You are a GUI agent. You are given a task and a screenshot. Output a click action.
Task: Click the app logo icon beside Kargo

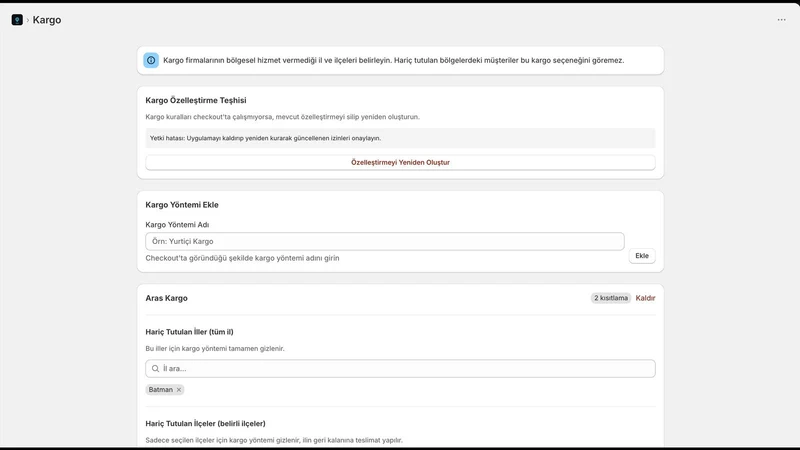pyautogui.click(x=17, y=20)
